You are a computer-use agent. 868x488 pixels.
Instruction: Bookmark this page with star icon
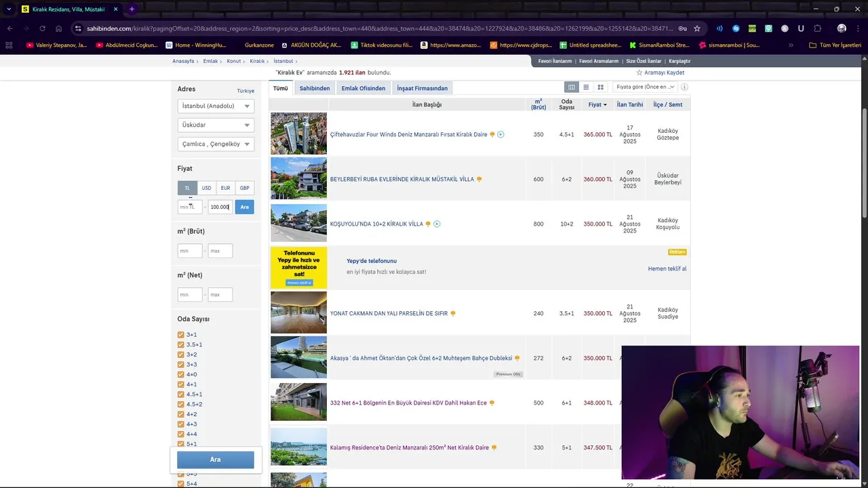click(x=697, y=28)
